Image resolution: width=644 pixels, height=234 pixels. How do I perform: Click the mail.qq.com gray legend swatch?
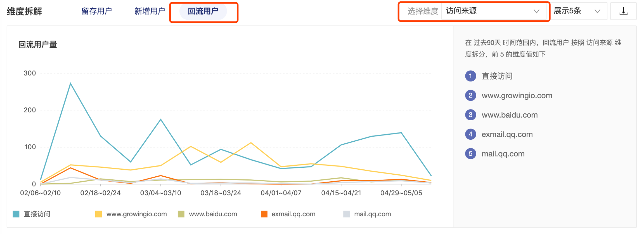click(x=346, y=214)
